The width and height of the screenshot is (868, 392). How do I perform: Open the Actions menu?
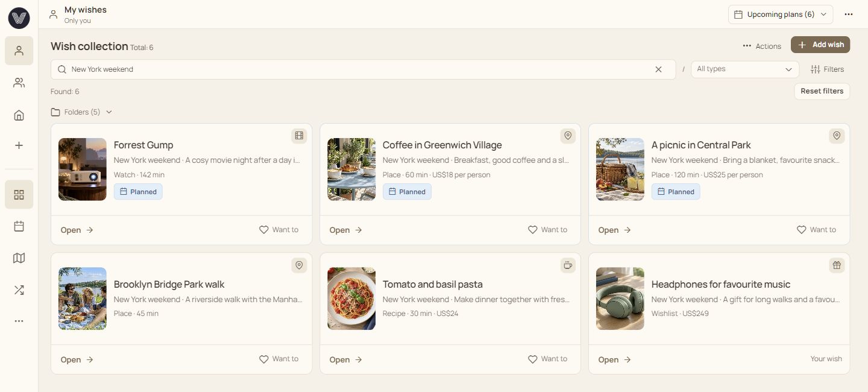[x=762, y=46]
